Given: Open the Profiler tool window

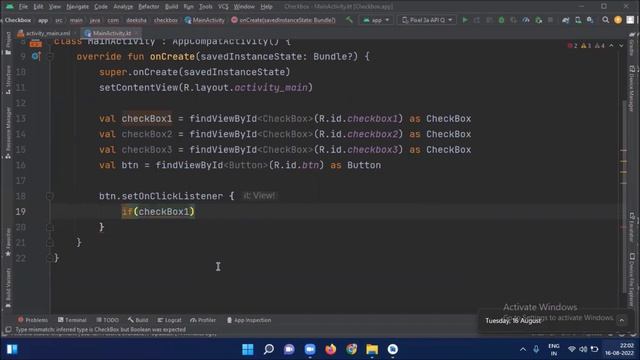Looking at the screenshot, I should pos(203,320).
